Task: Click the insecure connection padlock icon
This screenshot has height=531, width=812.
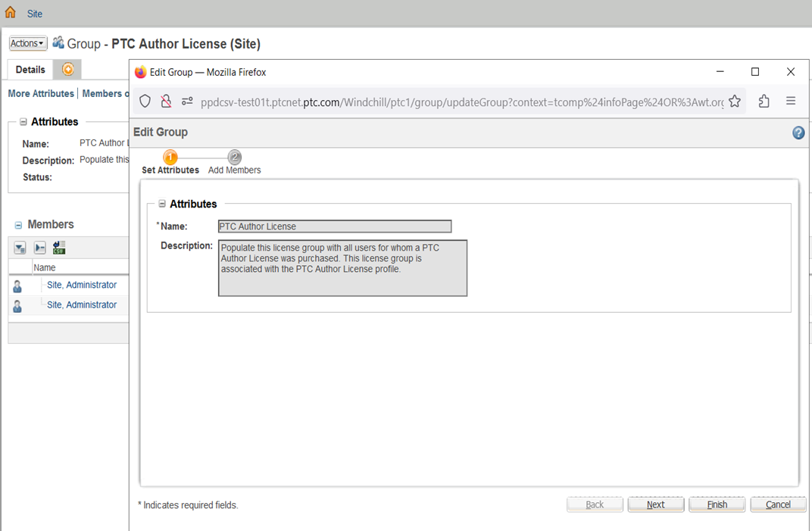Action: tap(166, 101)
